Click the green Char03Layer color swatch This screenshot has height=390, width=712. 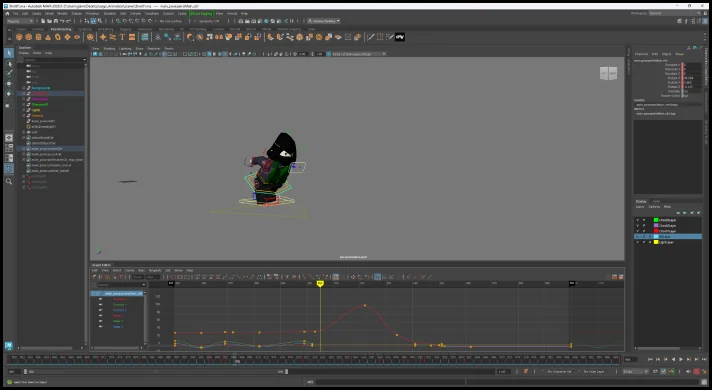[656, 220]
